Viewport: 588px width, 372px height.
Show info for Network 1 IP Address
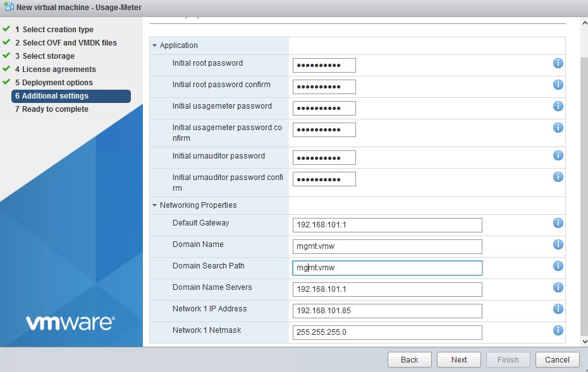click(x=558, y=309)
